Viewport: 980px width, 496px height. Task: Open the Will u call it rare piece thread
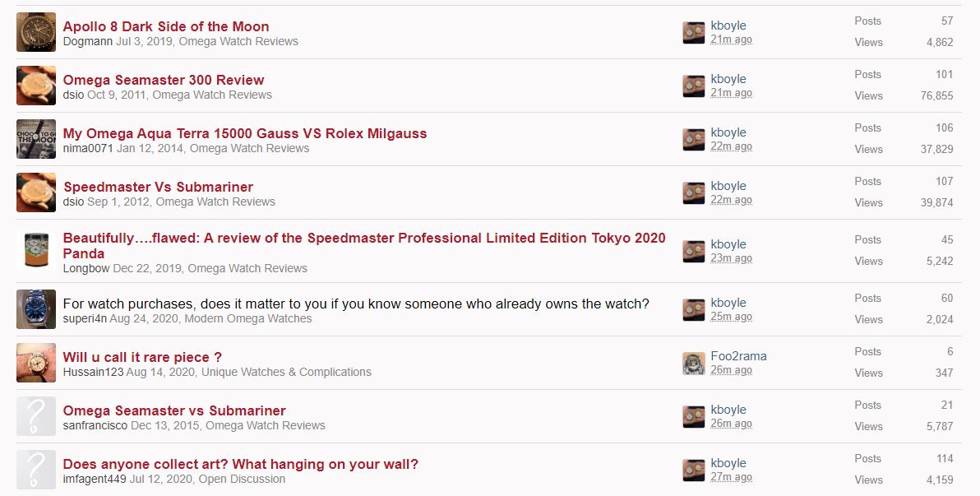pyautogui.click(x=142, y=357)
